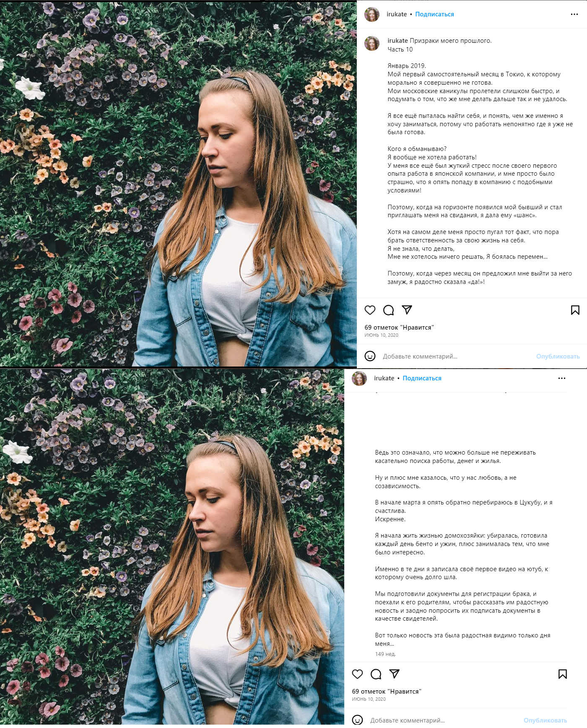This screenshot has width=587, height=728.
Task: Open the three-dot options menu of top post
Action: (x=574, y=14)
